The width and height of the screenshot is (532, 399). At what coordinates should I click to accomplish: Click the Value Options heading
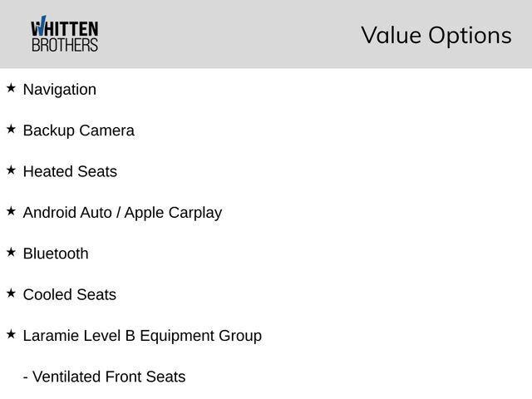(x=436, y=35)
